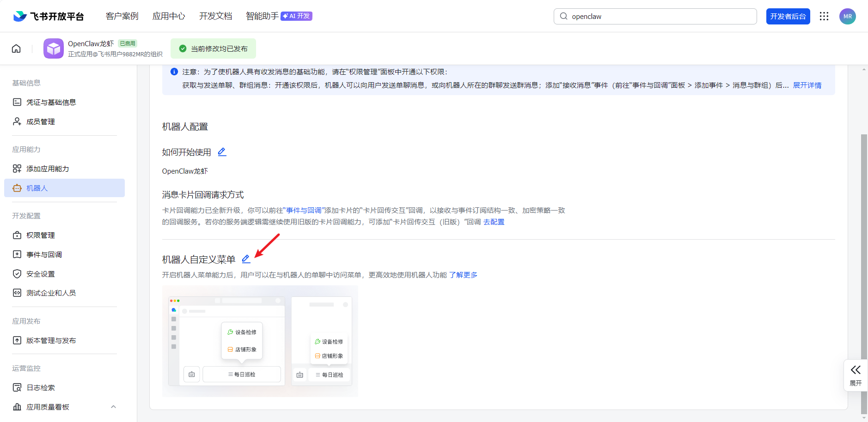Open 权限管理 in the sidebar

coord(41,235)
